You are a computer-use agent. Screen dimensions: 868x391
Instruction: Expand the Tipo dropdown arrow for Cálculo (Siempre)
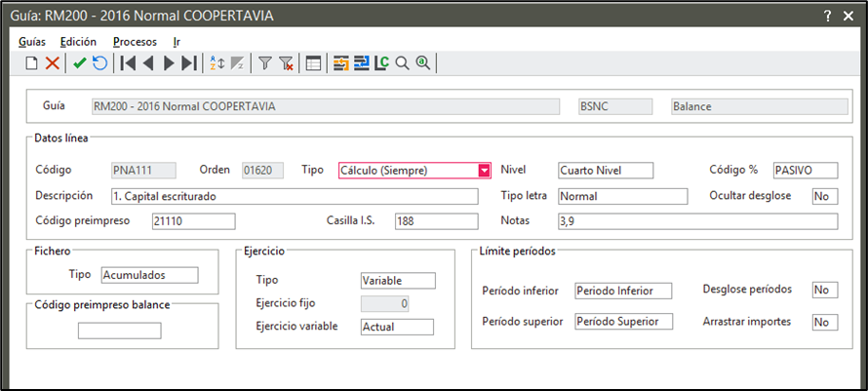tap(485, 171)
